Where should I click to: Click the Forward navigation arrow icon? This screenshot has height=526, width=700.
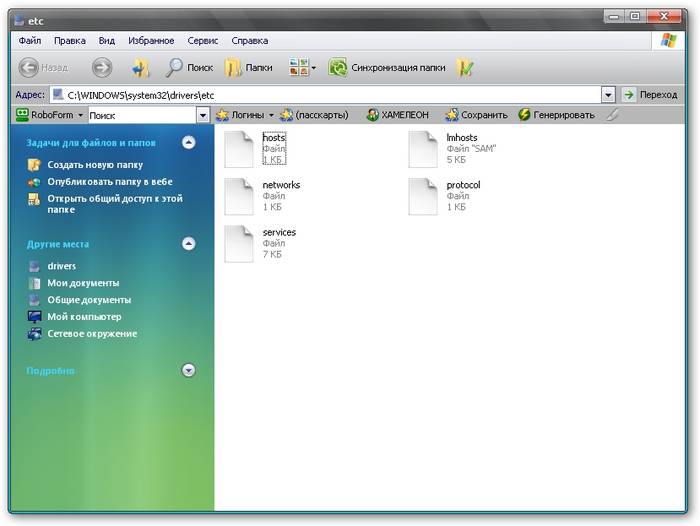point(102,68)
